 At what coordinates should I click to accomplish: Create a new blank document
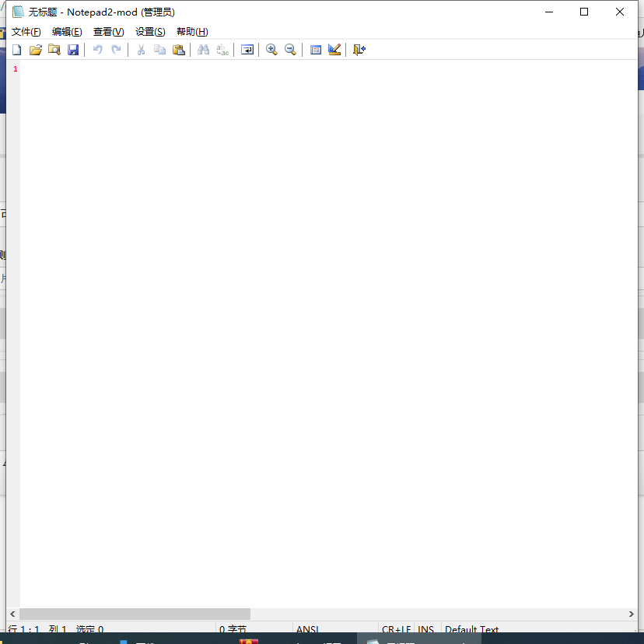click(x=16, y=49)
